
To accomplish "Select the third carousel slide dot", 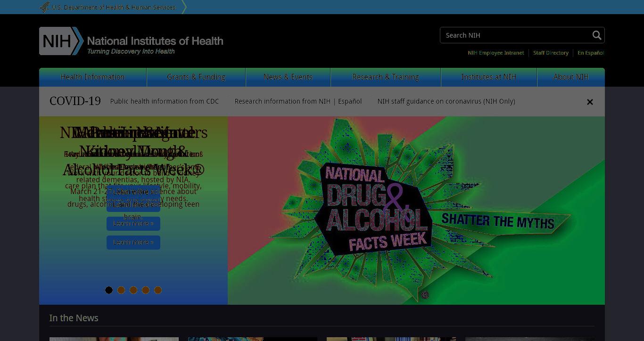I will coord(133,290).
